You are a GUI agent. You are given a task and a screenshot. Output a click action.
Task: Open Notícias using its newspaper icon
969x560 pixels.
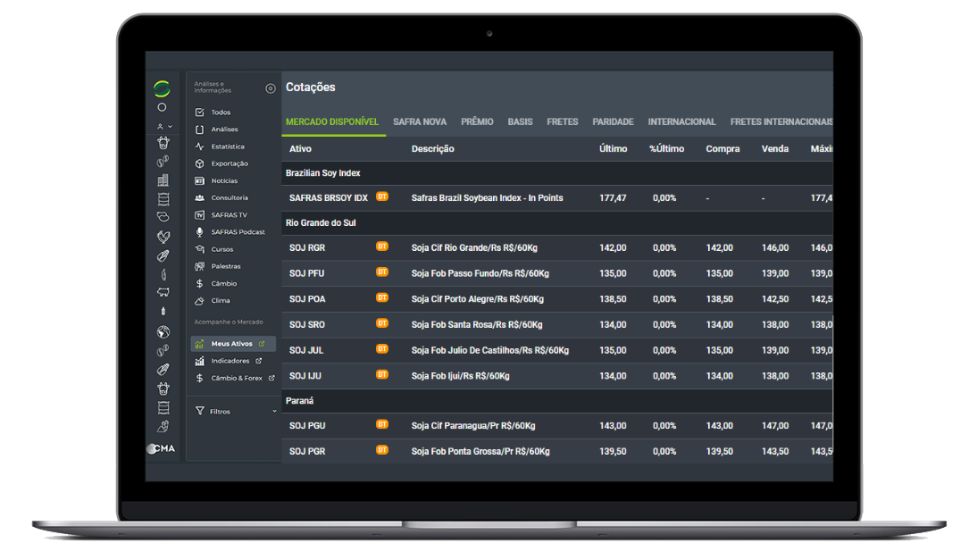(198, 180)
